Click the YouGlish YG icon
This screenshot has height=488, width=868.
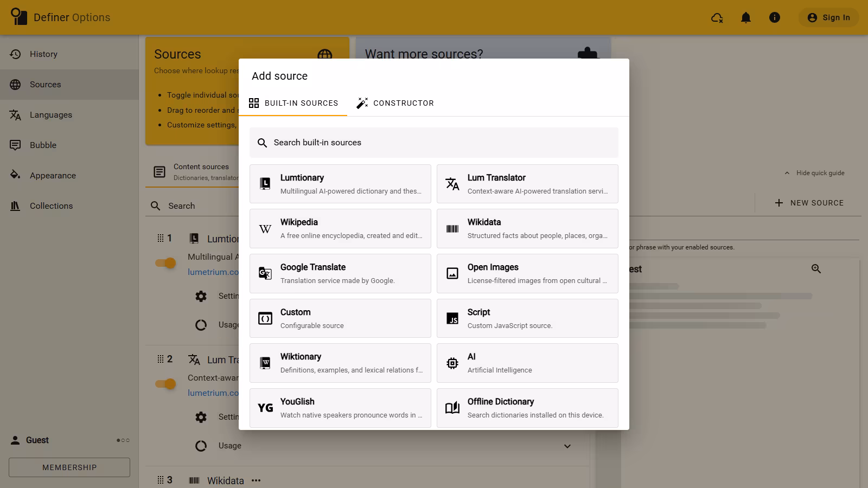(x=265, y=408)
